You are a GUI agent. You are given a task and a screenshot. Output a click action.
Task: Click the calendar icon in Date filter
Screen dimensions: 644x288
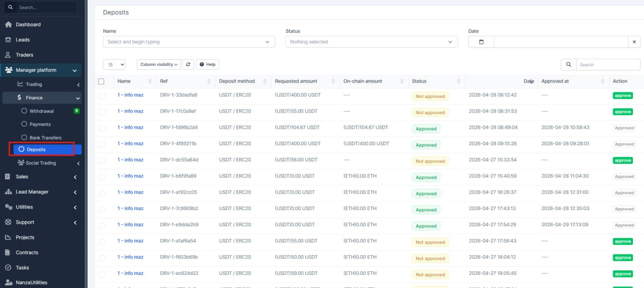481,42
